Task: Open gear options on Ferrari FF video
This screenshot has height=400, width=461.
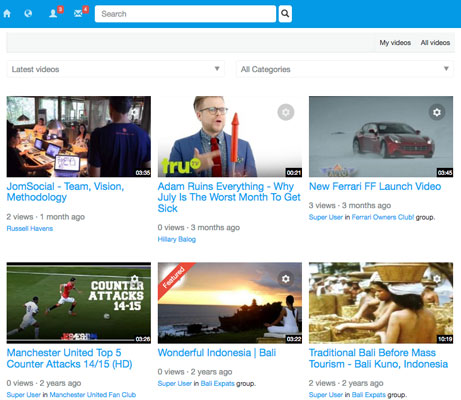Action: pyautogui.click(x=437, y=112)
